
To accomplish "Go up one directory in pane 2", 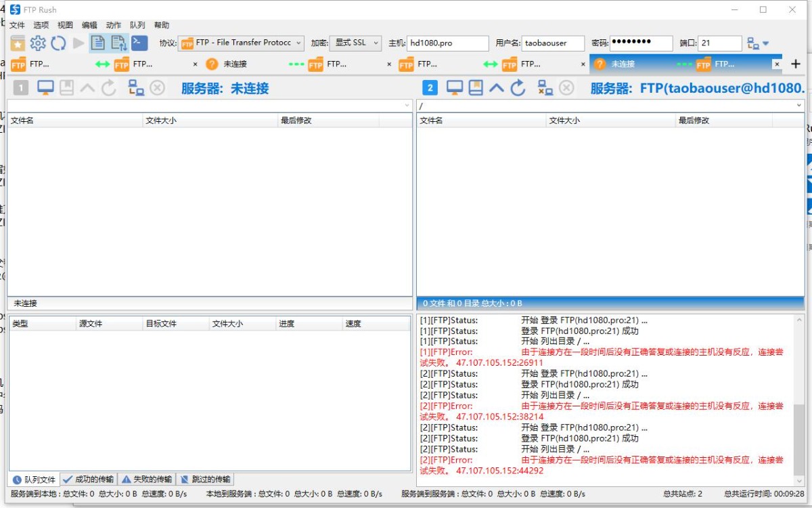I will 497,88.
